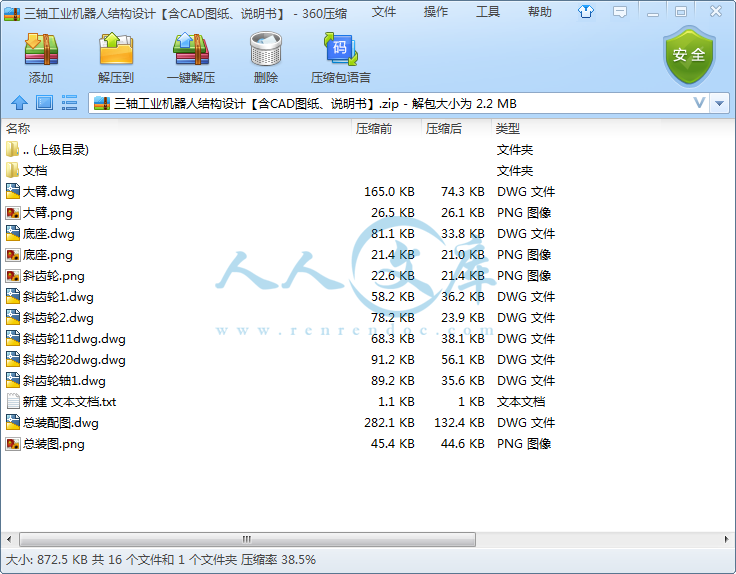Viewport: 736px width, 574px height.
Task: Click 文件夹 type of 文档 row
Action: [x=515, y=170]
